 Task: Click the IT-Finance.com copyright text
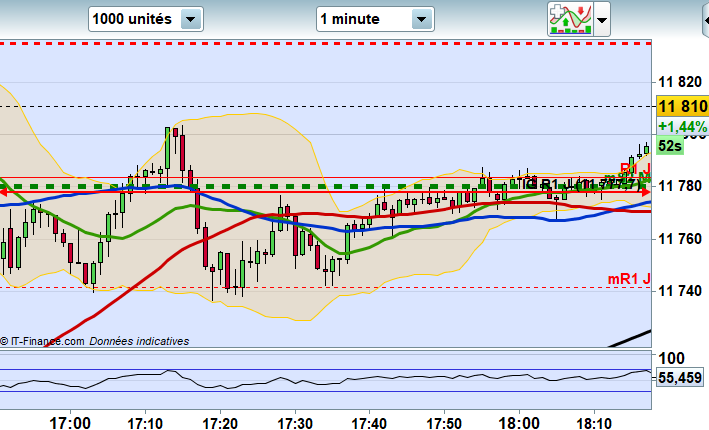click(x=42, y=341)
